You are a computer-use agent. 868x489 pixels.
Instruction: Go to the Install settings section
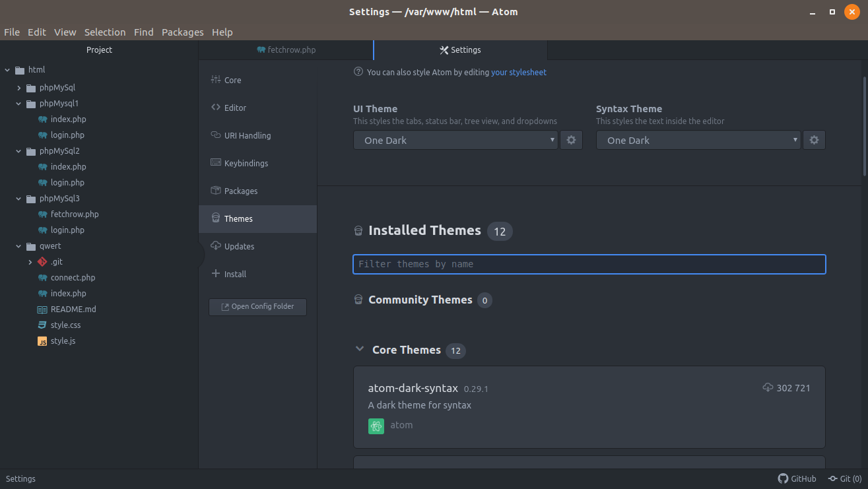(257, 274)
